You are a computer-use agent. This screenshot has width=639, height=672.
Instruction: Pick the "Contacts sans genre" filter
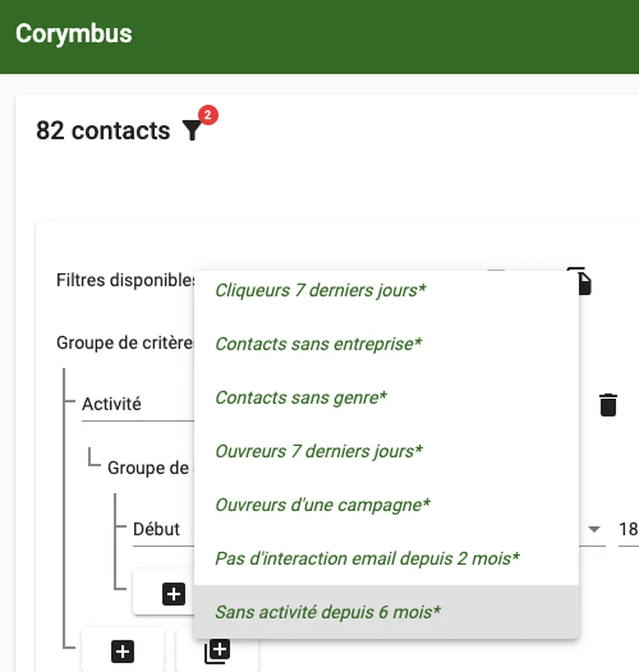pos(301,398)
